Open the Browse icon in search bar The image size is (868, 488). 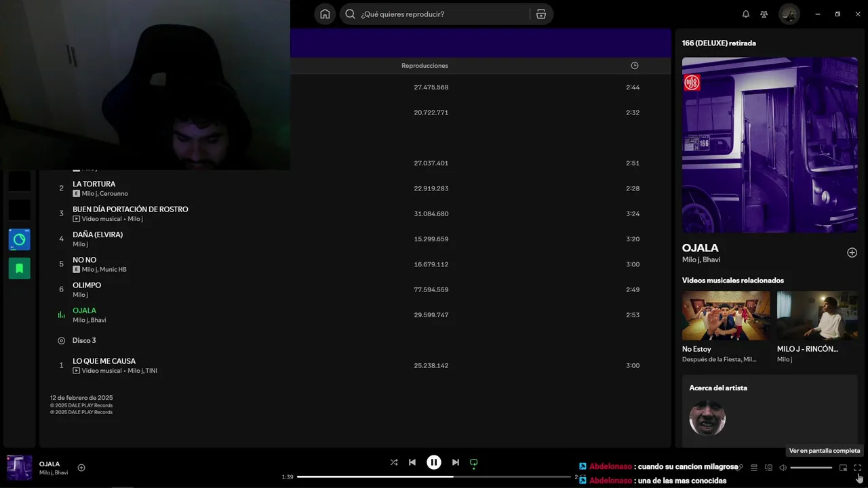tap(540, 14)
